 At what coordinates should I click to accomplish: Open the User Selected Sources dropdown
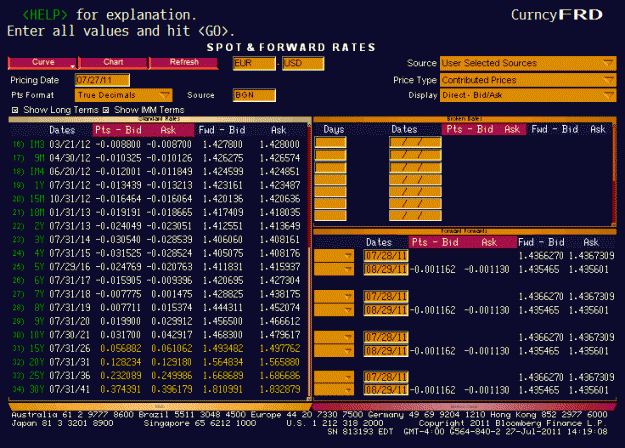(x=528, y=63)
